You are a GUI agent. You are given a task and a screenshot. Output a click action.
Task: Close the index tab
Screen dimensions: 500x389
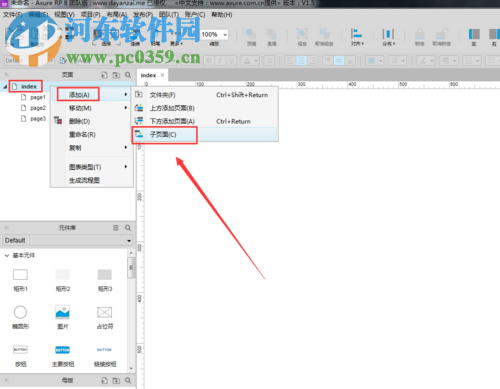[x=162, y=75]
